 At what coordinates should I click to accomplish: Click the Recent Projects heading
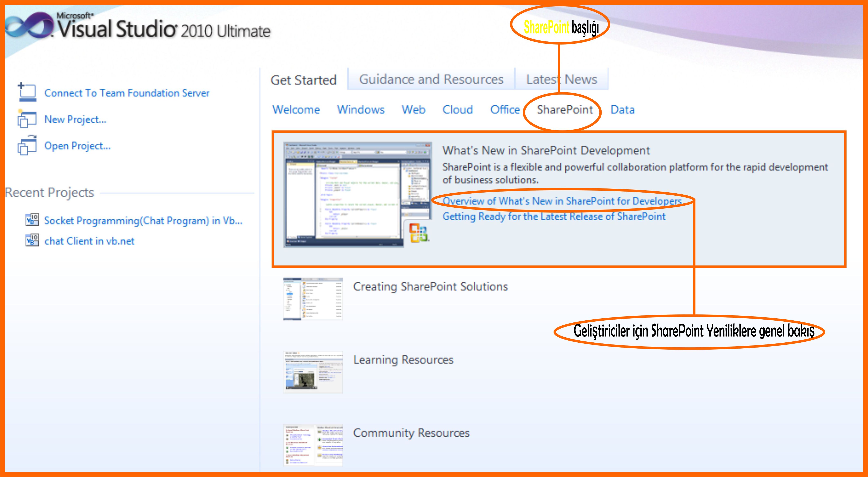tap(49, 193)
